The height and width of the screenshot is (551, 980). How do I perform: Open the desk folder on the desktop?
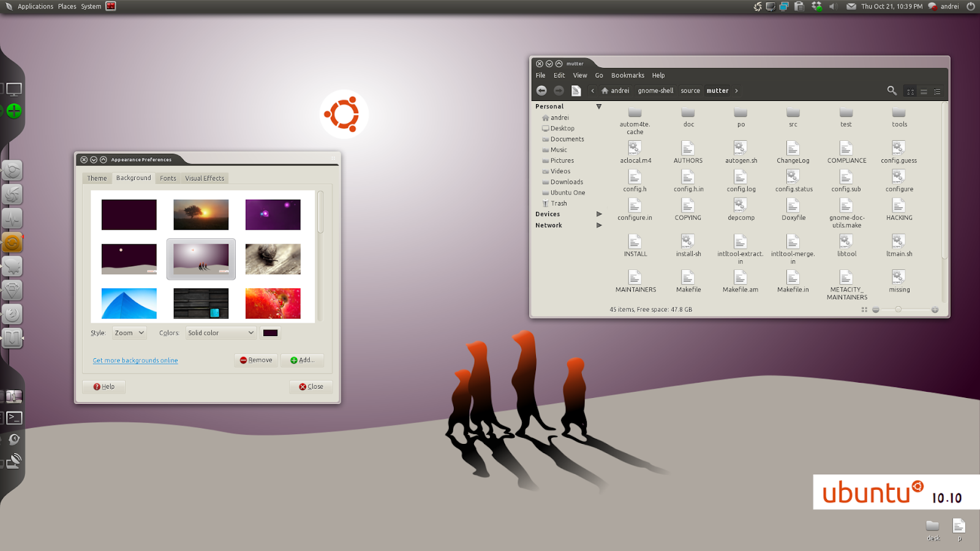coord(932,530)
